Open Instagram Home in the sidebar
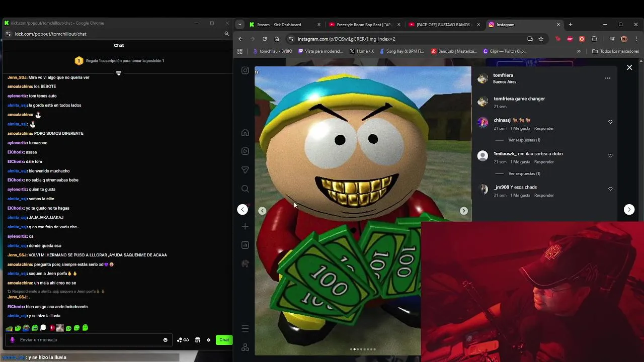The width and height of the screenshot is (644, 362). point(245,133)
